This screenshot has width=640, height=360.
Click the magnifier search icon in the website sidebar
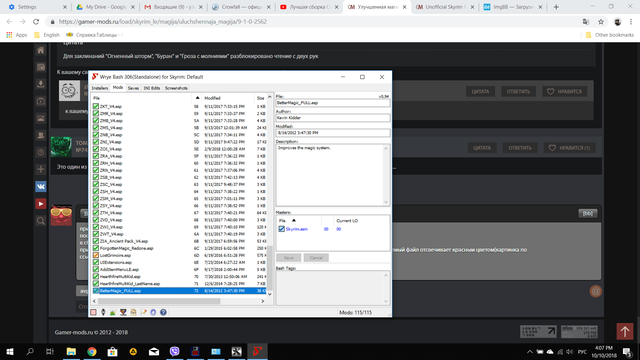(40, 221)
